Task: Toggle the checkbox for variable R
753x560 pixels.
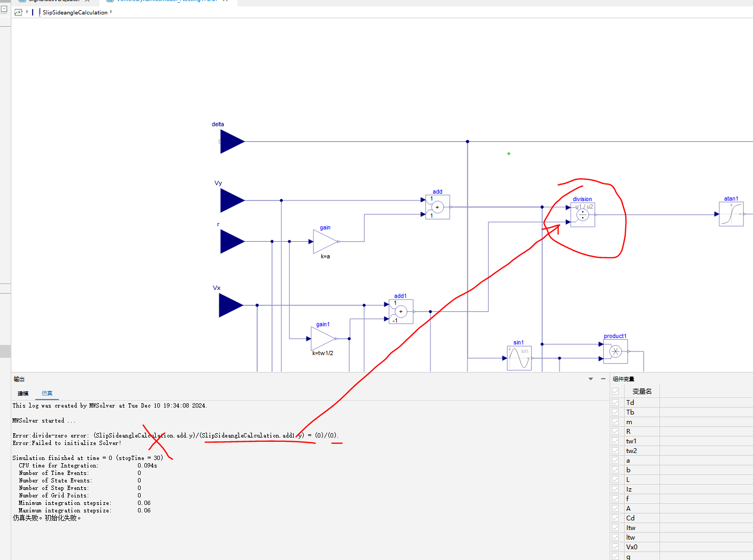Action: 616,432
